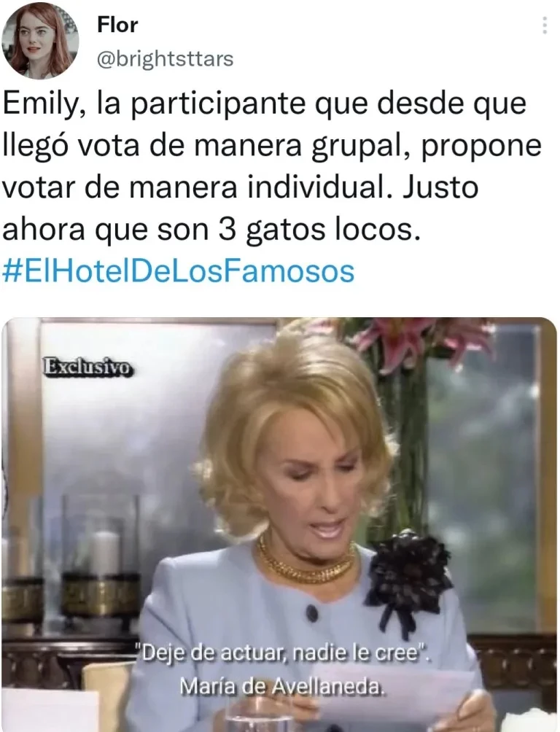Open the three-dot more options menu

pos(544,25)
